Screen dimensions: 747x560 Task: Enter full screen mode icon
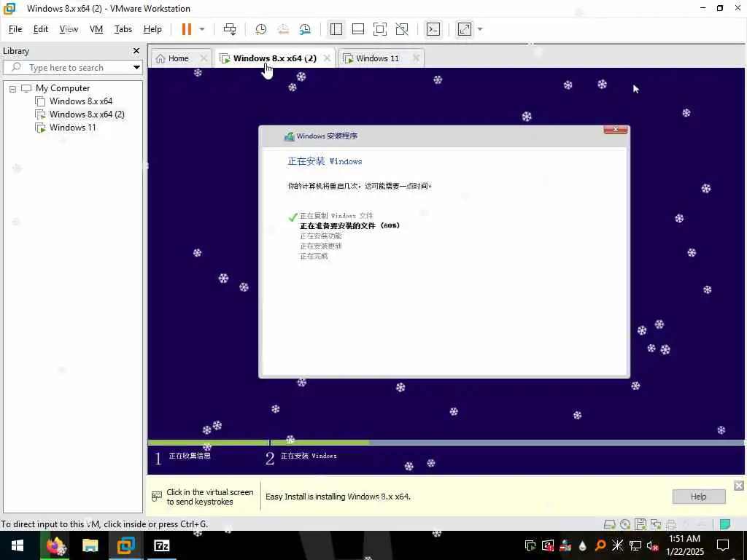379,29
